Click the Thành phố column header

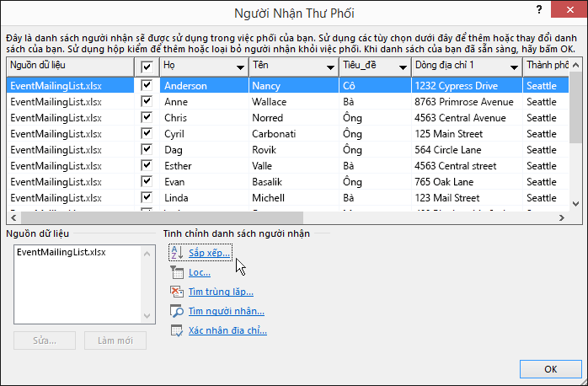546,67
